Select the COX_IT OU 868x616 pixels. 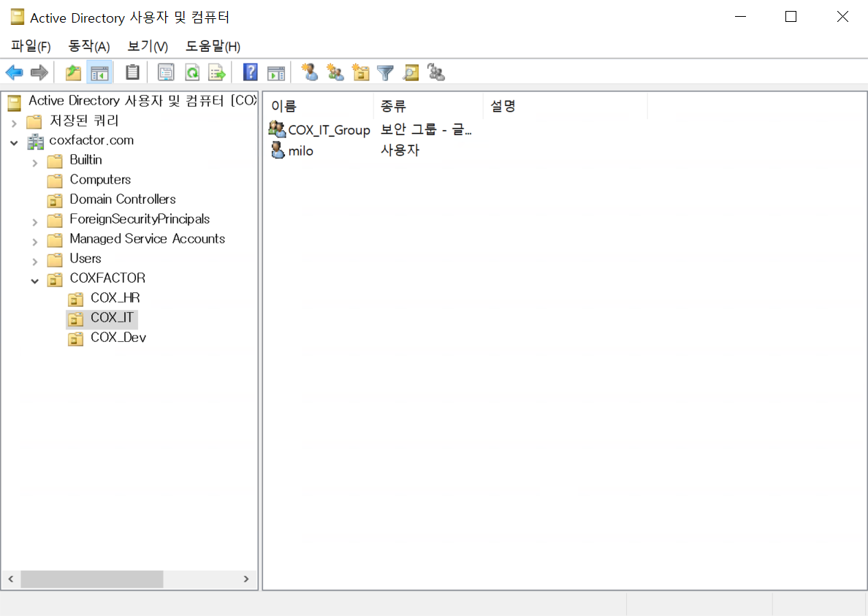113,318
